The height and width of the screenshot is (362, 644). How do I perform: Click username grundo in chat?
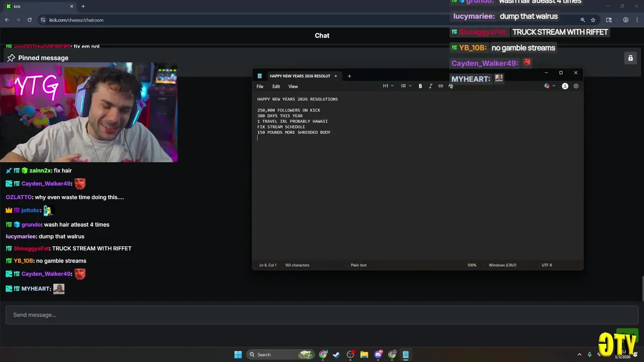click(31, 225)
